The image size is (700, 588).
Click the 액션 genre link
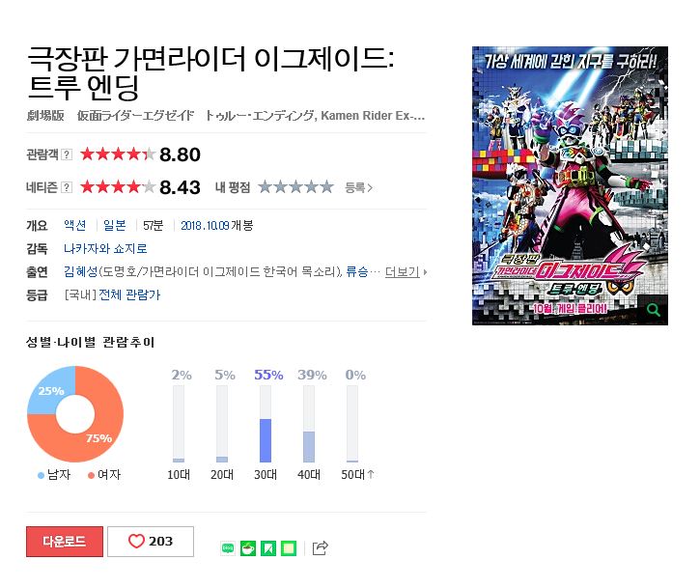pyautogui.click(x=75, y=225)
